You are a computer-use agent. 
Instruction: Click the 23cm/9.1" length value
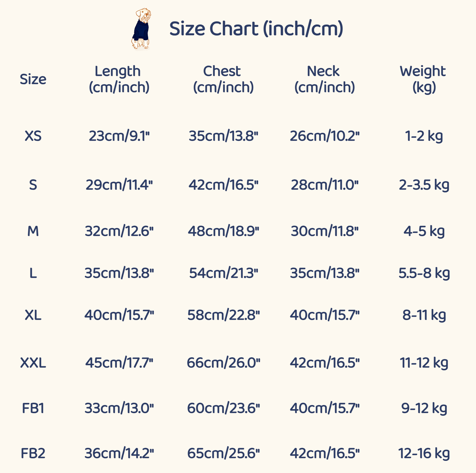119,136
